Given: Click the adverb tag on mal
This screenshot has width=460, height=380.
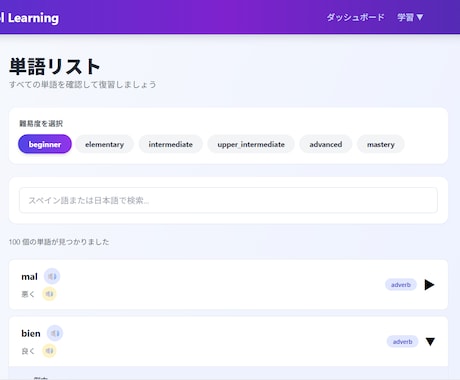Looking at the screenshot, I should tap(401, 285).
